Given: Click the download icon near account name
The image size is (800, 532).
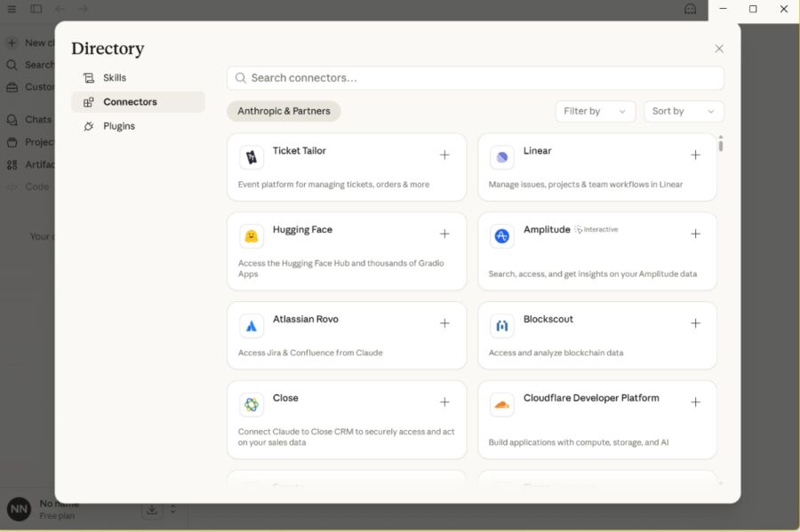Looking at the screenshot, I should coord(152,510).
